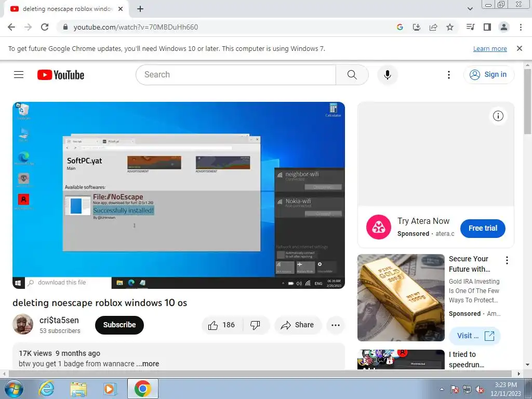The width and height of the screenshot is (532, 399).
Task: Open 'I tried to speedrun' video thumbnail
Action: pyautogui.click(x=401, y=360)
